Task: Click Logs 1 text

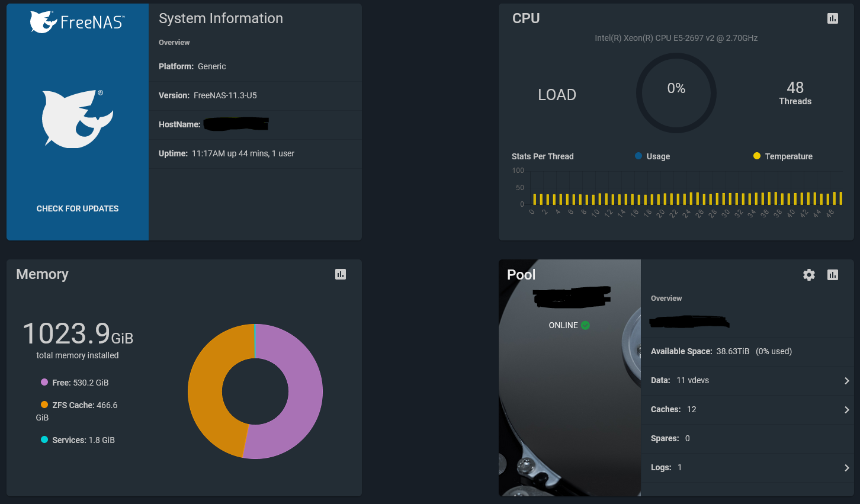Action: [666, 467]
